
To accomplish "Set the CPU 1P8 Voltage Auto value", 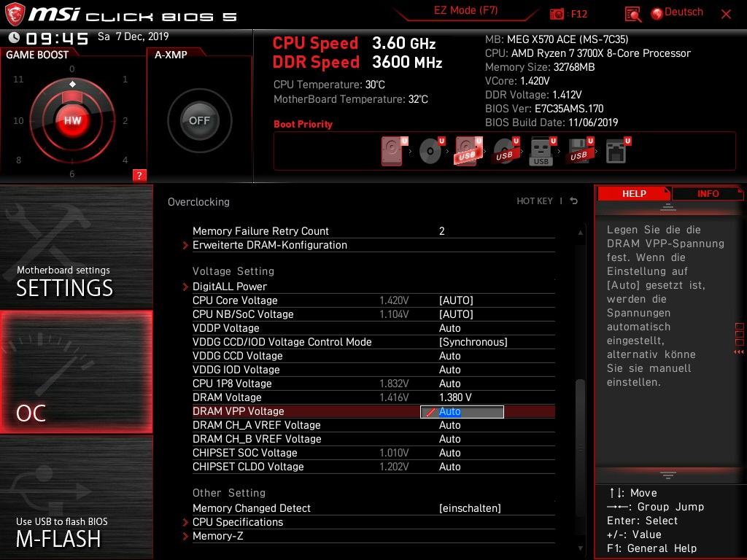I will click(x=449, y=384).
